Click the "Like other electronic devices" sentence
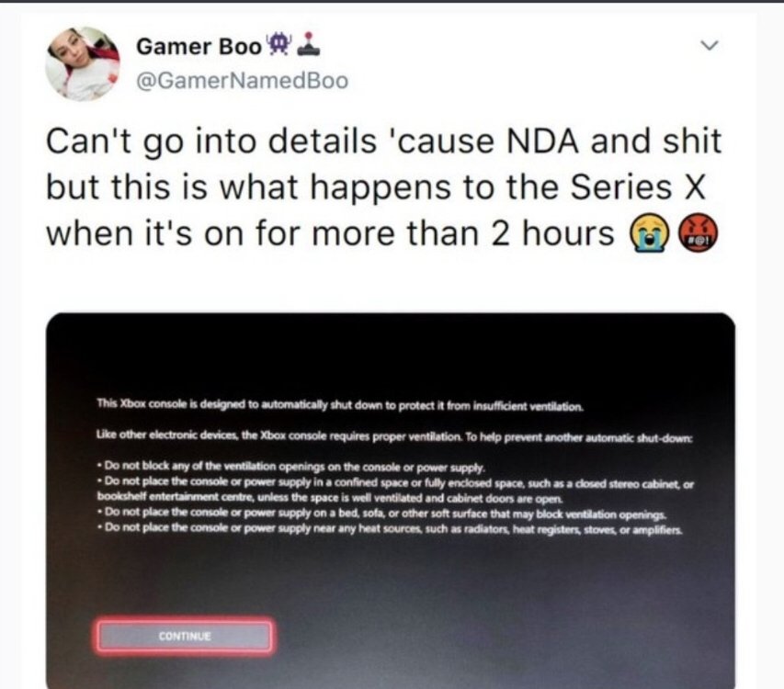Viewport: 784px width, 689px height. 394,436
